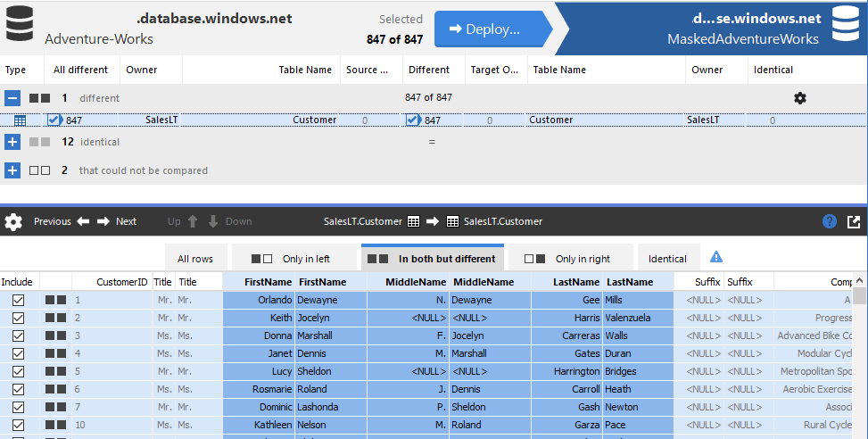Click the CustomerID column header
Screen dimensions: 868x439
click(111, 282)
